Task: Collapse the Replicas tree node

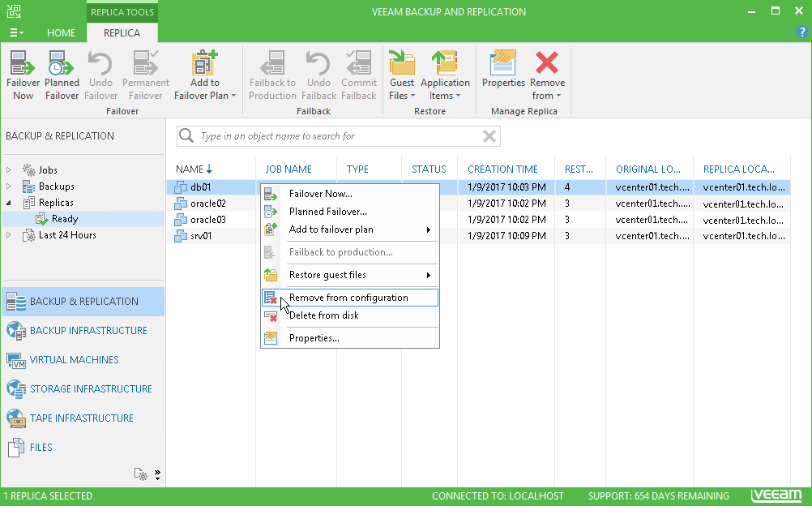Action: coord(8,203)
